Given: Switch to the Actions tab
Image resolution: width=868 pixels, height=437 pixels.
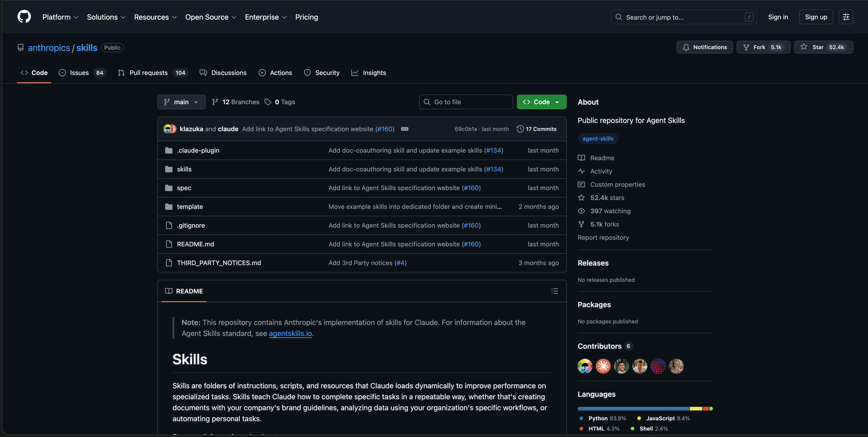Looking at the screenshot, I should pos(275,72).
